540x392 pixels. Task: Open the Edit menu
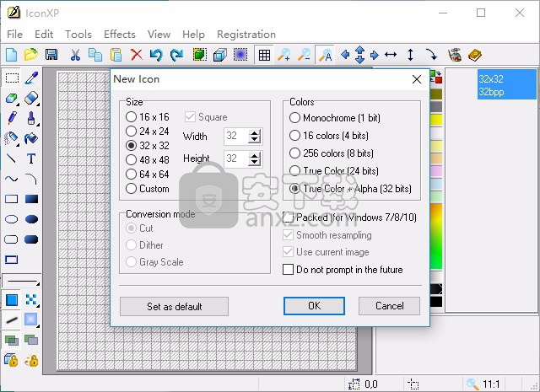click(44, 34)
